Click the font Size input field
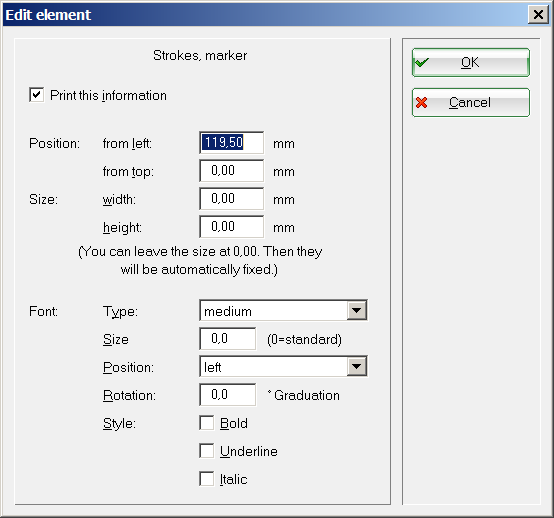Viewport: 554px width, 518px height. pos(228,339)
